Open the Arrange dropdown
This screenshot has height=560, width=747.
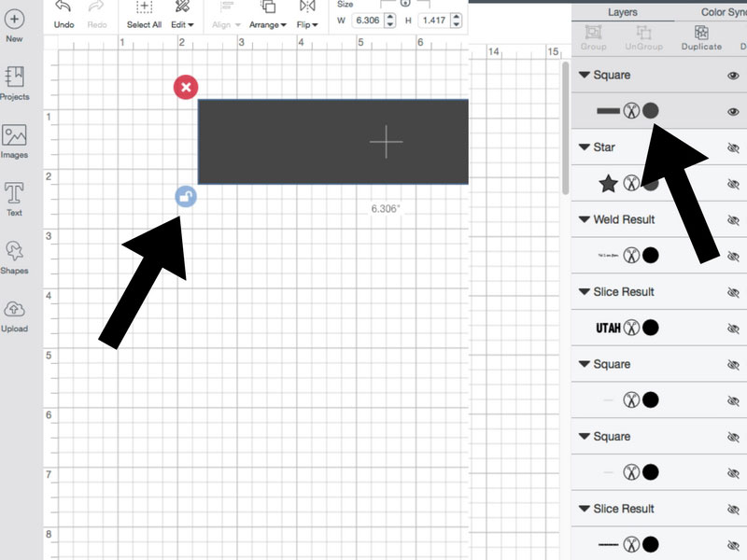click(x=268, y=15)
